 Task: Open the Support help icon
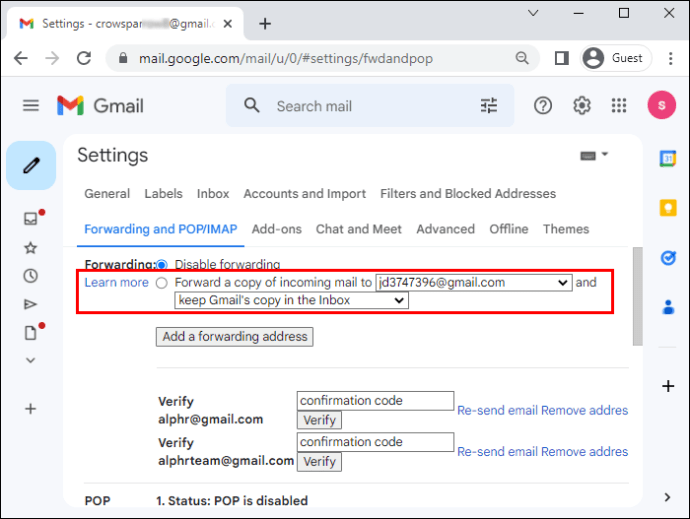[x=543, y=105]
